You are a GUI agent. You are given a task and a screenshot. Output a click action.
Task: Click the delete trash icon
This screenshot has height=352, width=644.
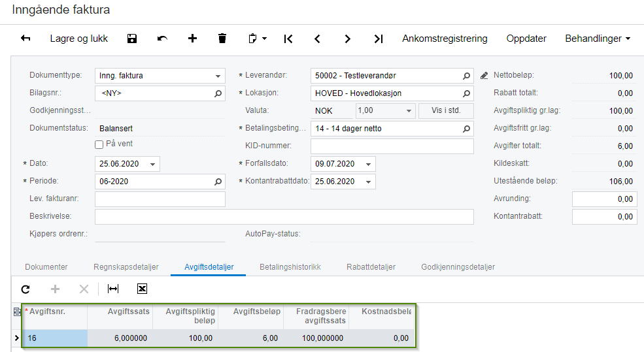pyautogui.click(x=222, y=39)
